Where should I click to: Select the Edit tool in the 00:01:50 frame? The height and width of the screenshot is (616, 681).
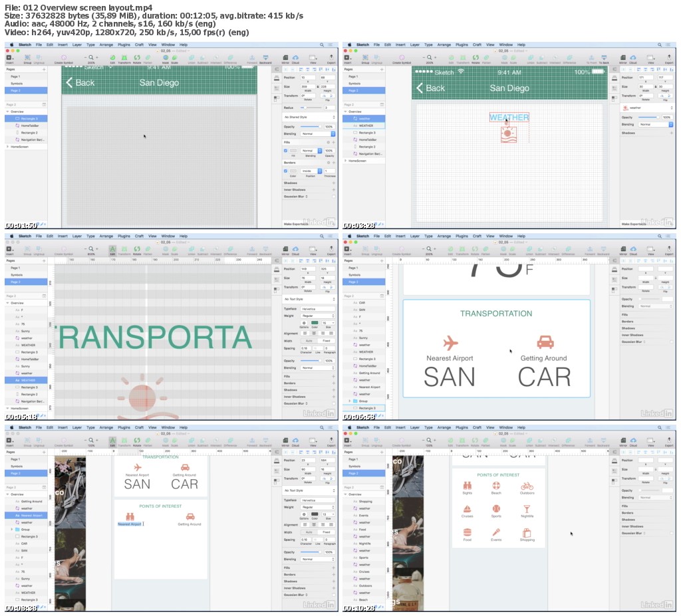coord(112,58)
